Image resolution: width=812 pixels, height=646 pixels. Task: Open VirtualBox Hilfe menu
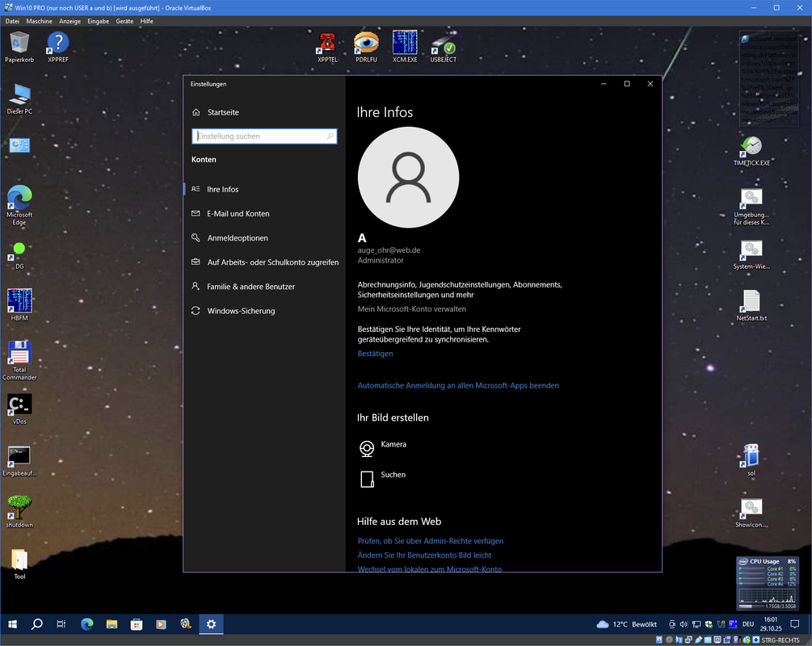pos(146,21)
